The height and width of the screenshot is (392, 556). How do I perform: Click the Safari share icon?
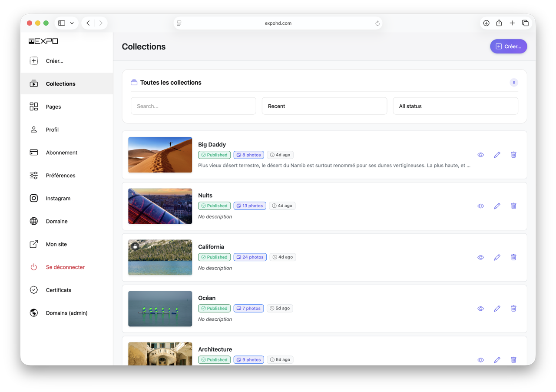tap(499, 23)
